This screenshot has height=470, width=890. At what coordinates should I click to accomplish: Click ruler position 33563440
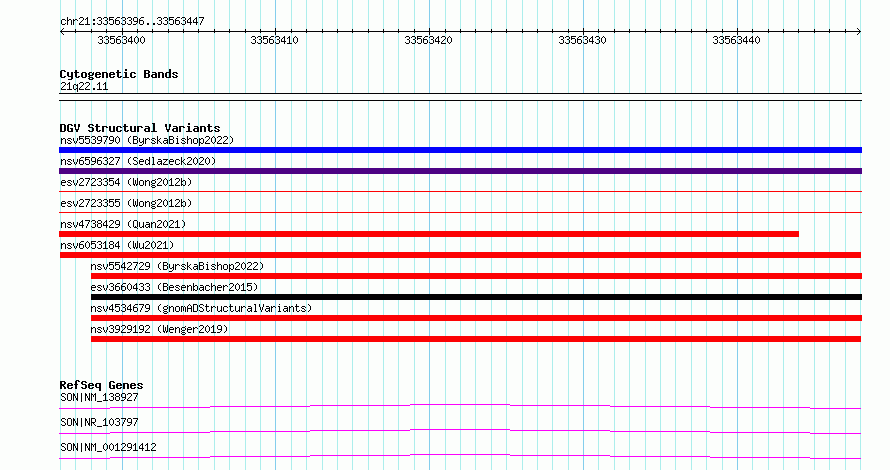[736, 40]
